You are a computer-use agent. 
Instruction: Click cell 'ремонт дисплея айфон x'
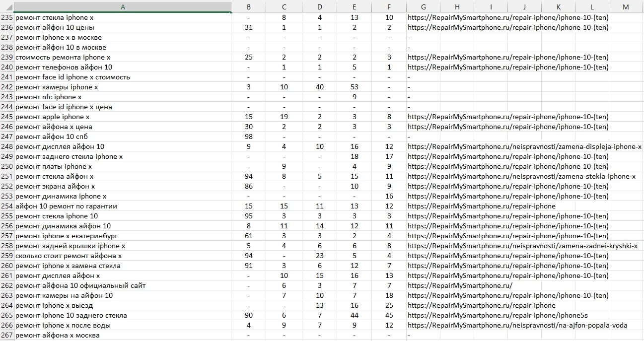coord(123,275)
